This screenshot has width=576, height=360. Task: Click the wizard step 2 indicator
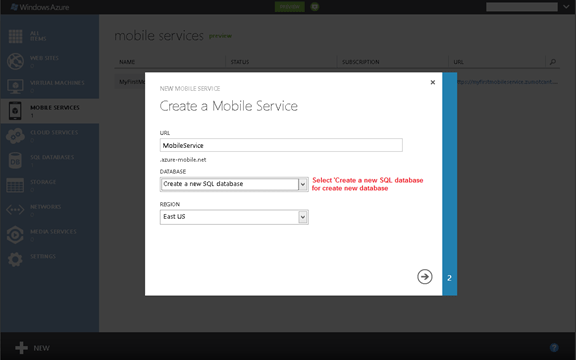pos(449,278)
